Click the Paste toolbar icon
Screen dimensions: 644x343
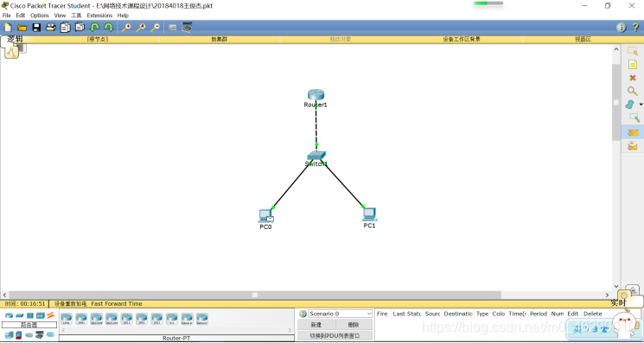[80, 28]
